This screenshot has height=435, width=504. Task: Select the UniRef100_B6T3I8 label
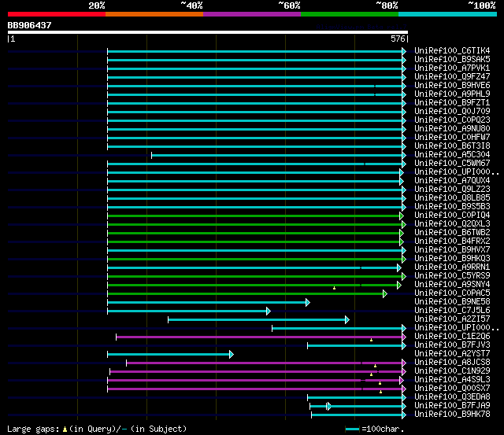pyautogui.click(x=452, y=146)
